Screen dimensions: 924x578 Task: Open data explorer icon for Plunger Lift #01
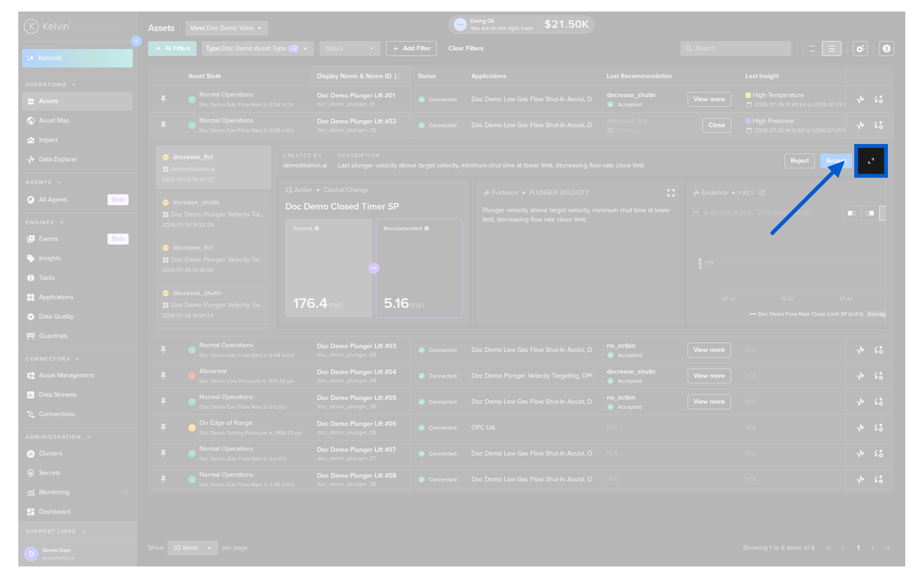pos(860,100)
